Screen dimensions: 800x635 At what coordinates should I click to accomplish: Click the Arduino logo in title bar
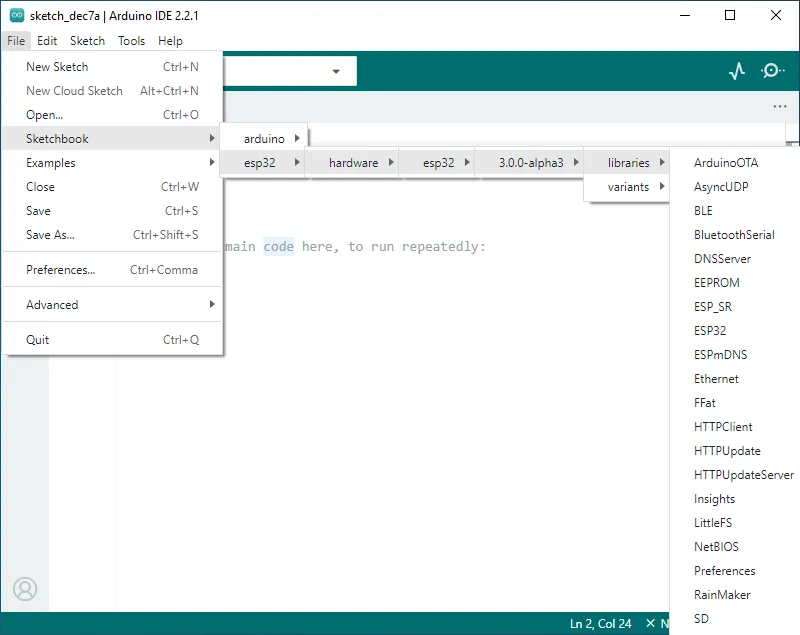[16, 16]
